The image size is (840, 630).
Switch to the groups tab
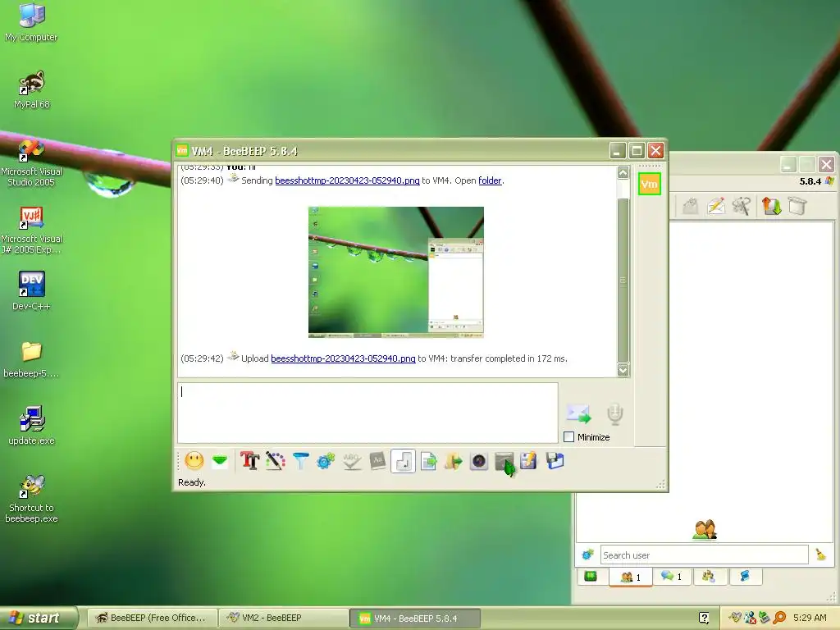pos(709,577)
